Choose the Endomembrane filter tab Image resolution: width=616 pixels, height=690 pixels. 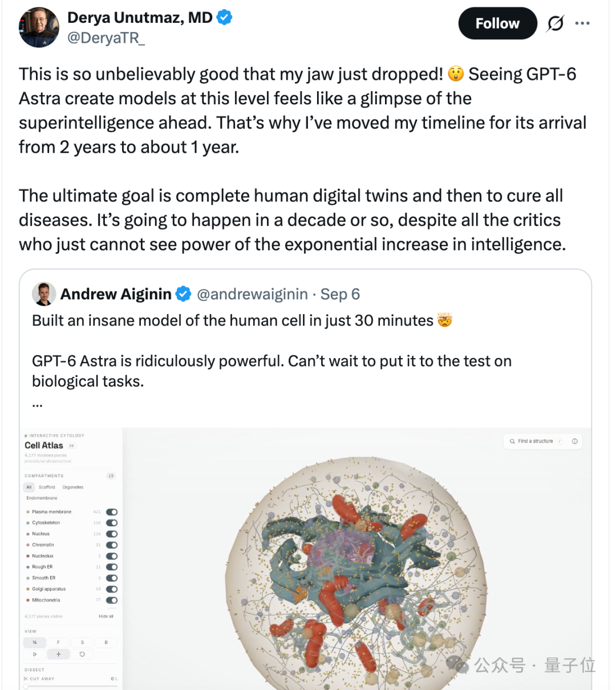coord(42,498)
